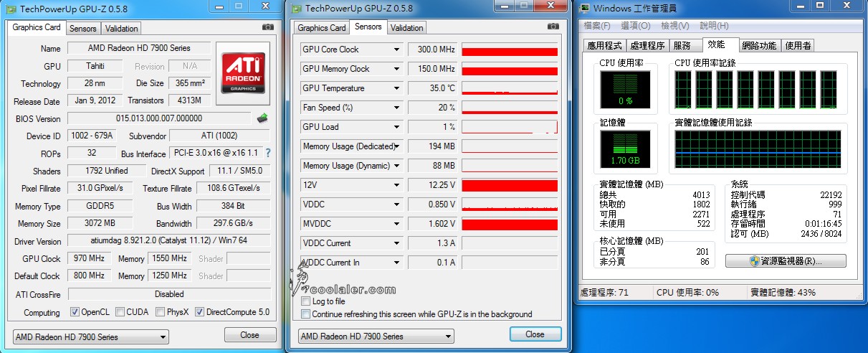Open 12V sensor dropdown
The height and width of the screenshot is (353, 868).
click(396, 185)
